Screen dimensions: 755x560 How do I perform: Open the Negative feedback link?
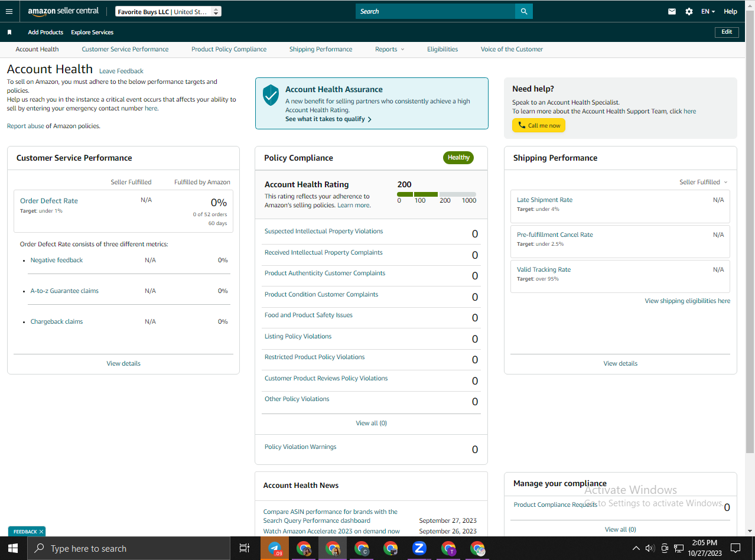[57, 261]
